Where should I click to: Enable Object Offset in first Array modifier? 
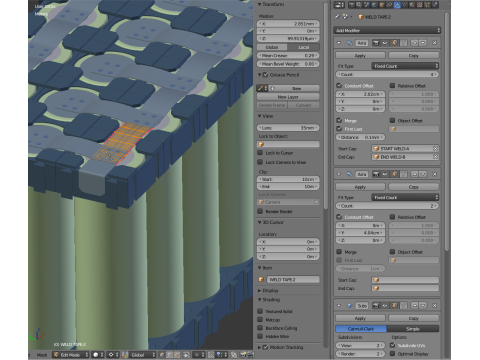[x=392, y=120]
